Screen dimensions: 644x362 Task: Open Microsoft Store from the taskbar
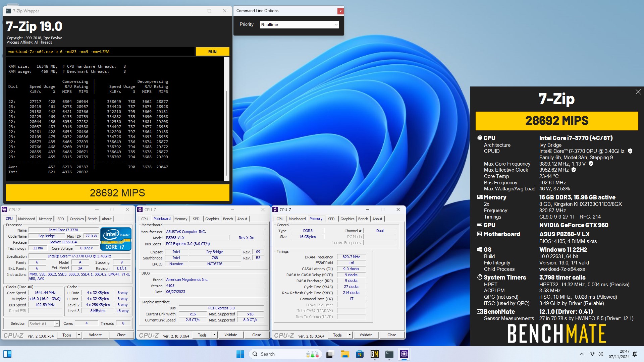360,354
